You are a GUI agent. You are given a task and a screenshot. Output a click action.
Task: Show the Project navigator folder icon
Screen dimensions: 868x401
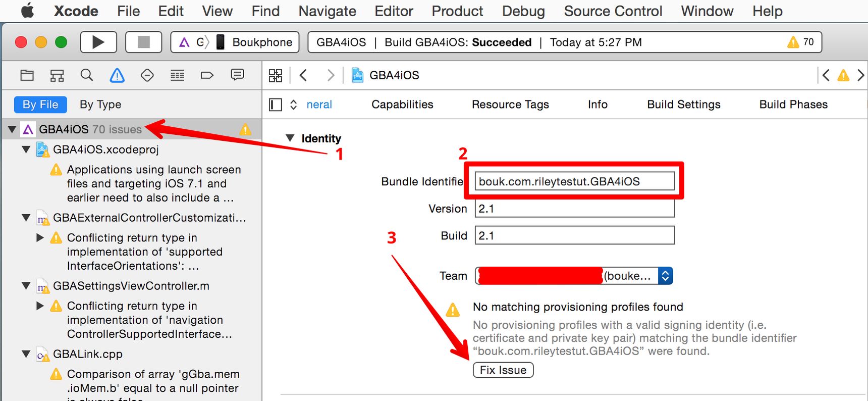coord(27,75)
